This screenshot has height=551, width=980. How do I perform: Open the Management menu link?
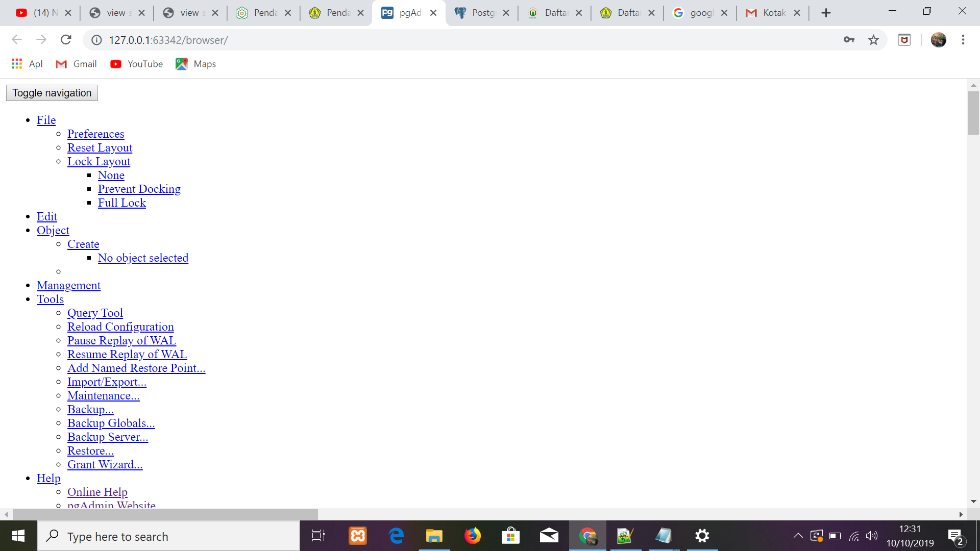(68, 285)
